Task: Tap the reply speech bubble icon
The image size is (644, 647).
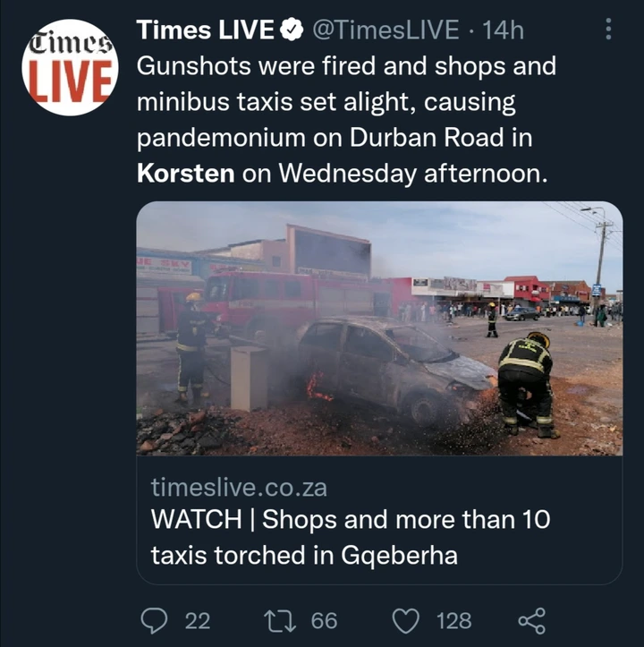Action: point(155,620)
